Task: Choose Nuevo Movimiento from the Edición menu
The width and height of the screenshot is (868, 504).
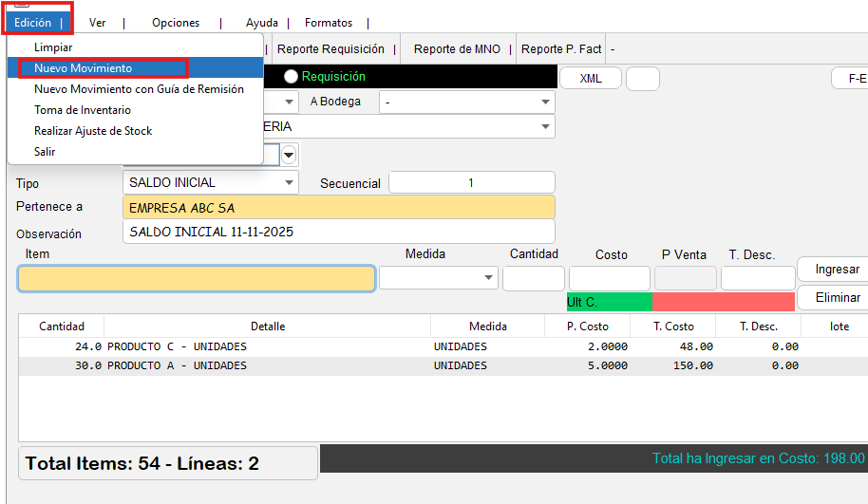Action: (x=84, y=68)
